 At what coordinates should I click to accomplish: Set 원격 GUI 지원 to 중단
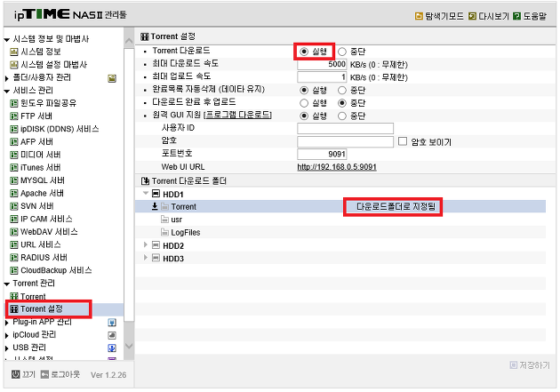coord(342,116)
